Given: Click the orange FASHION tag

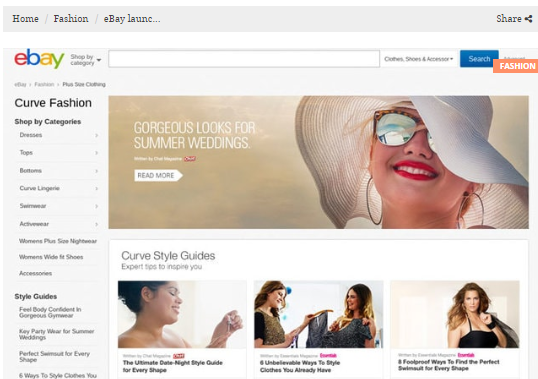Looking at the screenshot, I should tap(517, 66).
